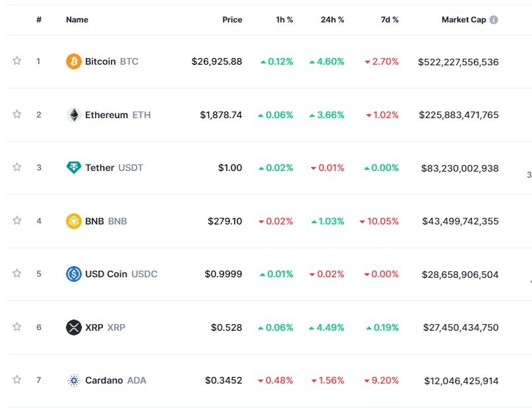Image resolution: width=532 pixels, height=408 pixels.
Task: Click the blue USD Coin logo
Action: (74, 274)
